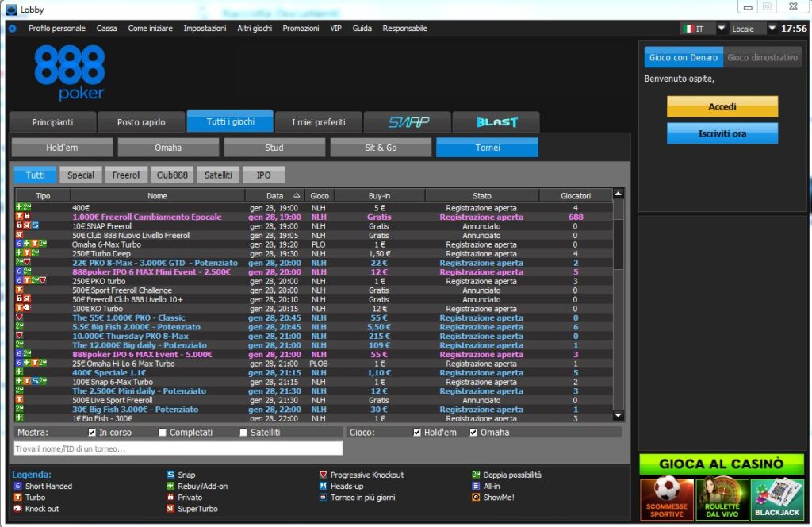812x527 pixels.
Task: Click the Knock out legend icon
Action: pyautogui.click(x=18, y=509)
